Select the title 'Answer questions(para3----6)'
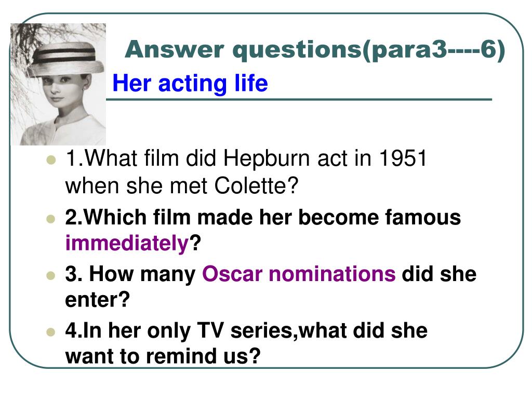The height and width of the screenshot is (399, 532). coord(315,50)
